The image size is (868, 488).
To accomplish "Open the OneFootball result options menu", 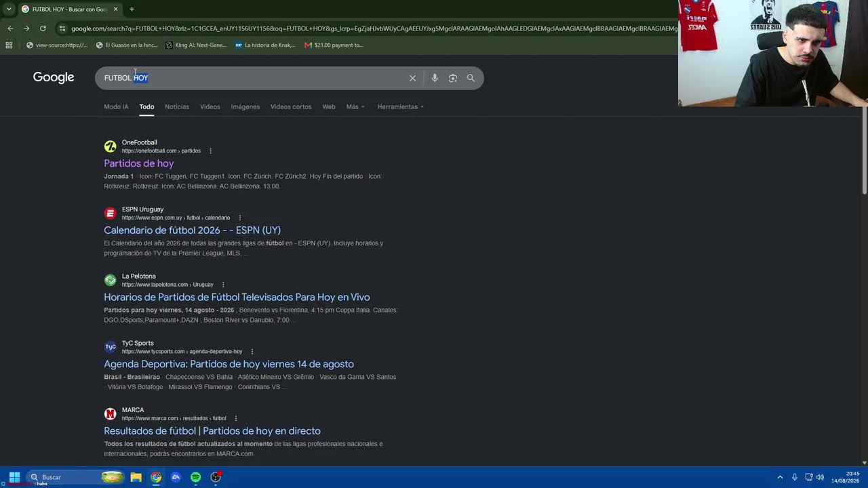I will point(210,151).
